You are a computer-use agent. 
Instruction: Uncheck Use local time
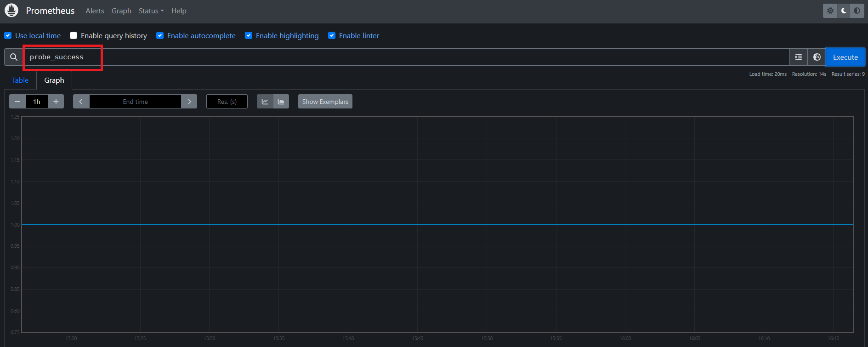[x=8, y=36]
